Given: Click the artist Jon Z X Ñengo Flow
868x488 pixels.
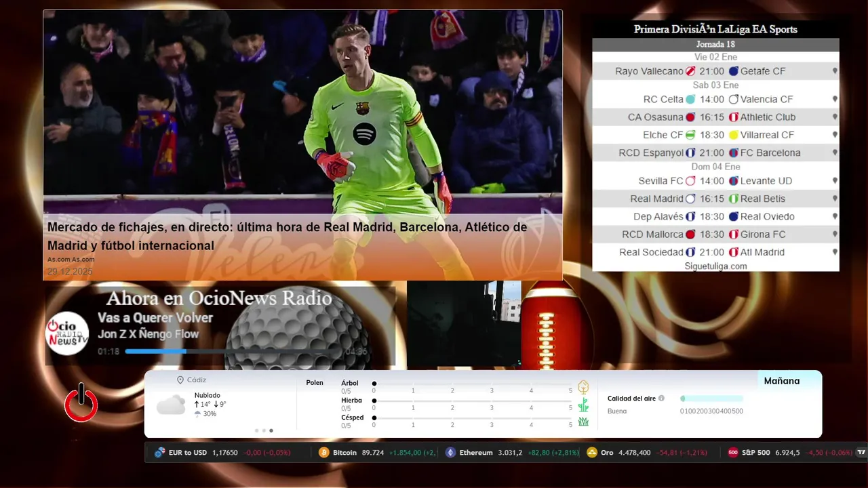Looking at the screenshot, I should [x=149, y=334].
